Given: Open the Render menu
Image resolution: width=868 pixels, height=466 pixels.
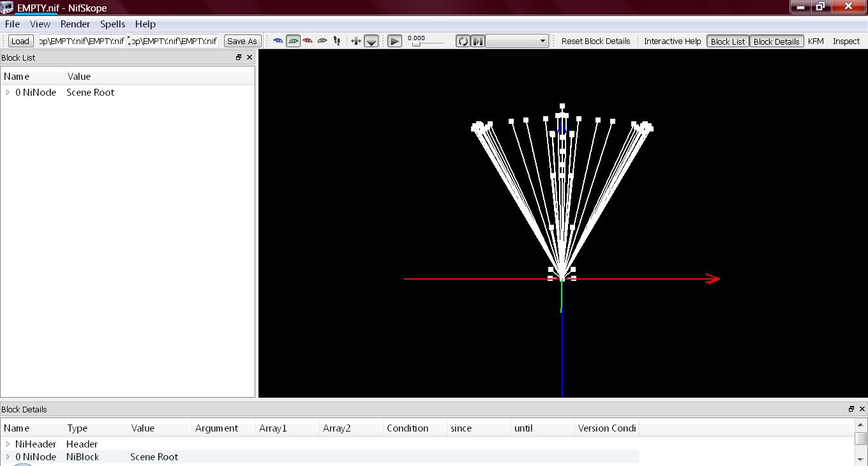Looking at the screenshot, I should coord(75,24).
